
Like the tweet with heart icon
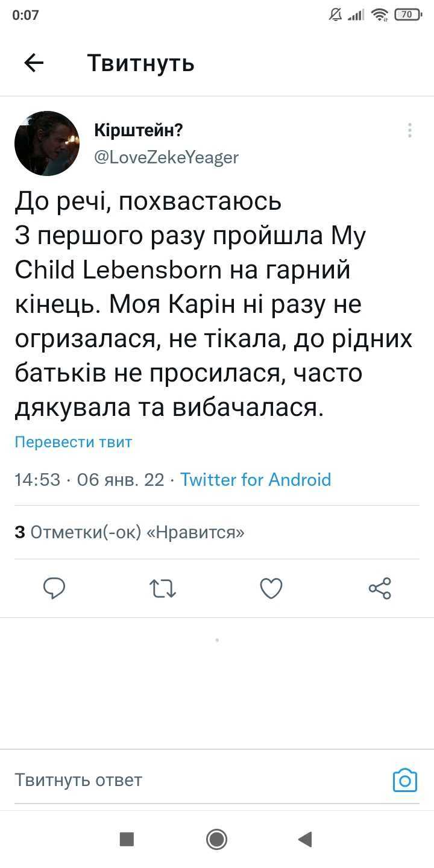click(271, 588)
